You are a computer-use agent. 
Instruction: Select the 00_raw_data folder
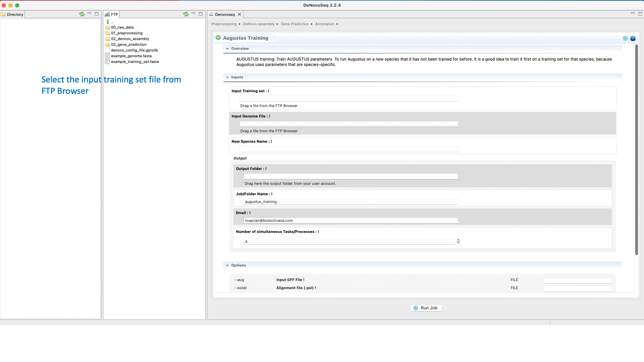122,27
